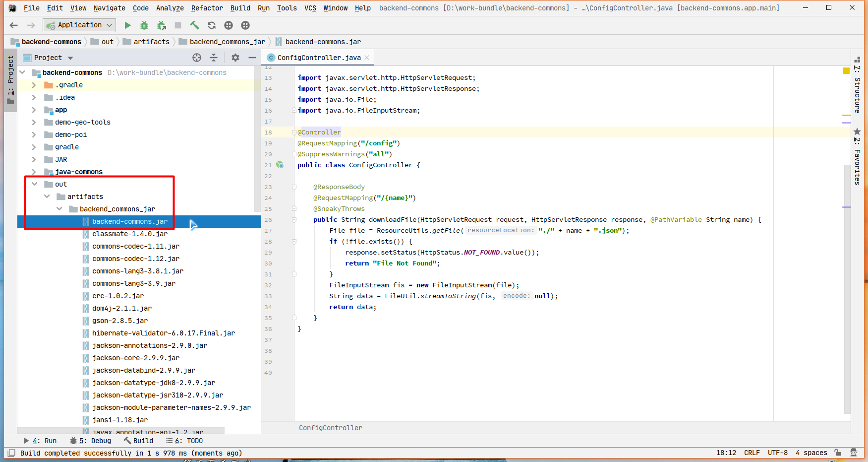Open the Refactor menu
The image size is (868, 462).
207,8
